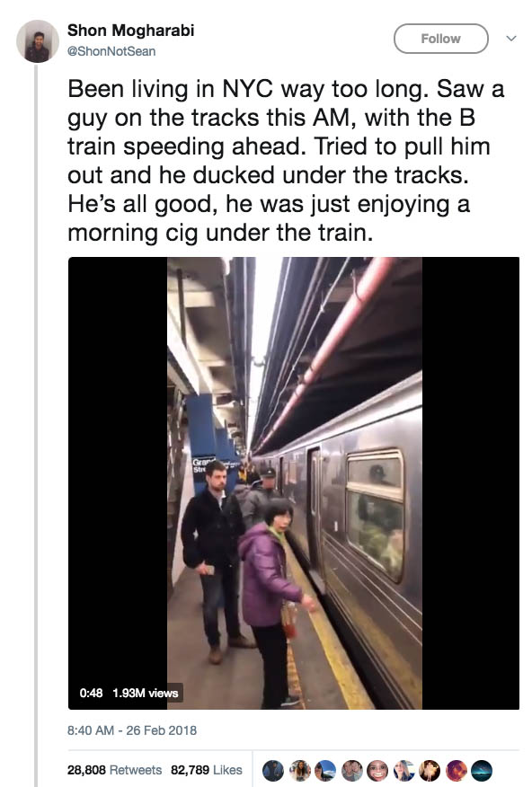Open first liker avatar in the row
This screenshot has height=787, width=532.
coord(273,771)
